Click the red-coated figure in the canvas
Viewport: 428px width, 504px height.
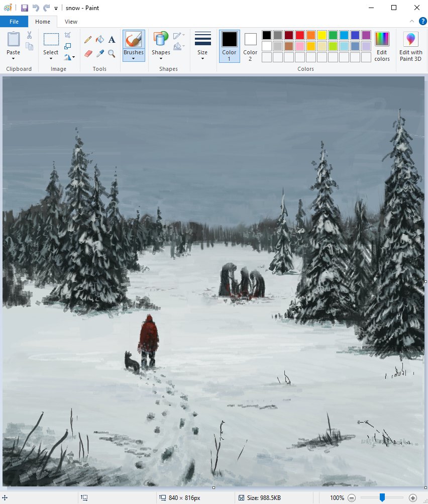pos(149,341)
